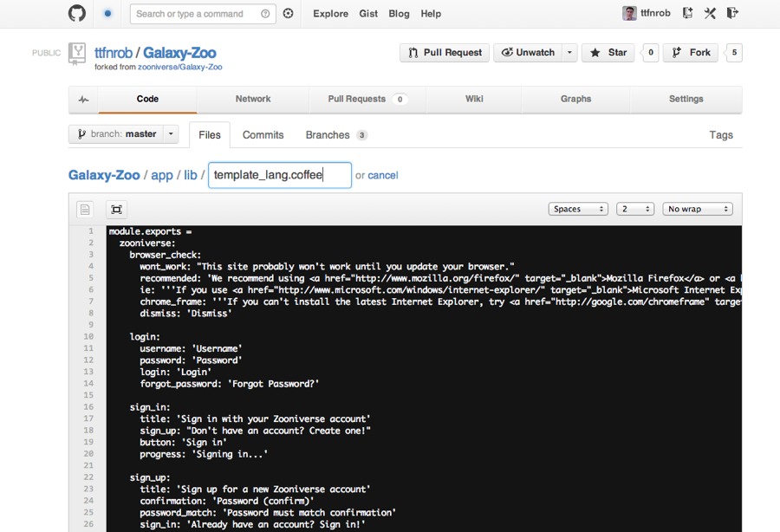Open notifications via the blue dot icon
The height and width of the screenshot is (532, 780).
pyautogui.click(x=107, y=14)
